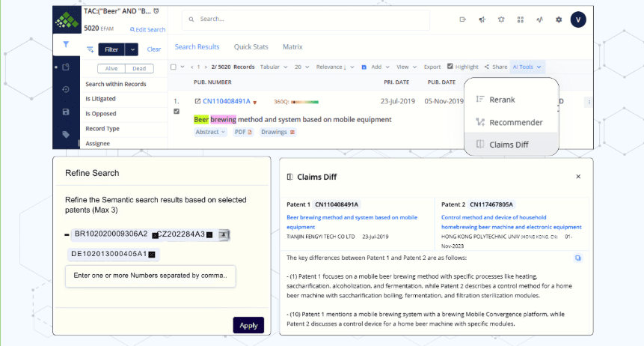Remove CZ202284A3 from refine list
644x346 pixels.
209,235
